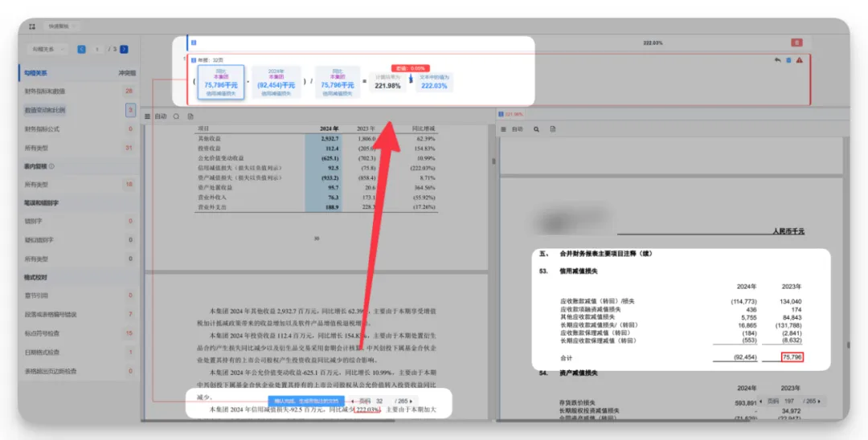Click the red delete trash button
Image resolution: width=868 pixels, height=440 pixels.
(796, 43)
